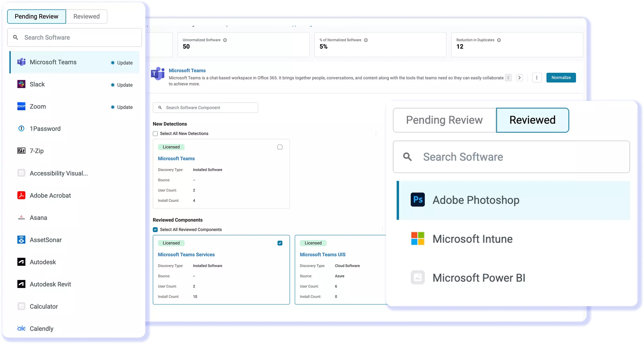This screenshot has width=644, height=344.
Task: Click Cloud Software discovery type value
Action: tap(347, 266)
